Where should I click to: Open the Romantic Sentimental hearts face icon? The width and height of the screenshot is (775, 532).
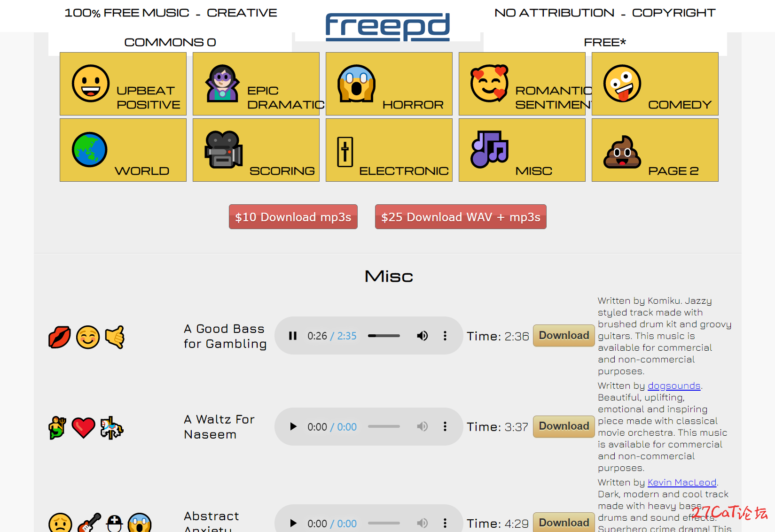click(489, 84)
